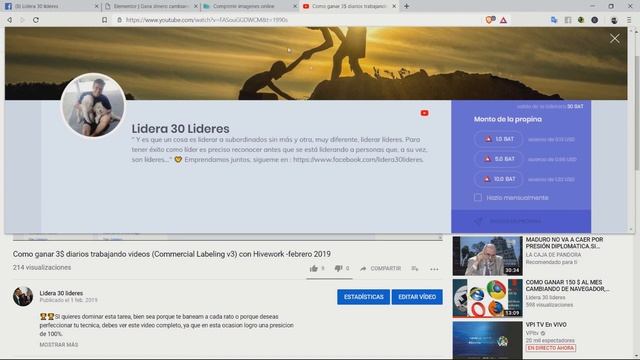Switch to the Comprimir imagenes online tab
This screenshot has width=640, height=360.
[x=249, y=6]
